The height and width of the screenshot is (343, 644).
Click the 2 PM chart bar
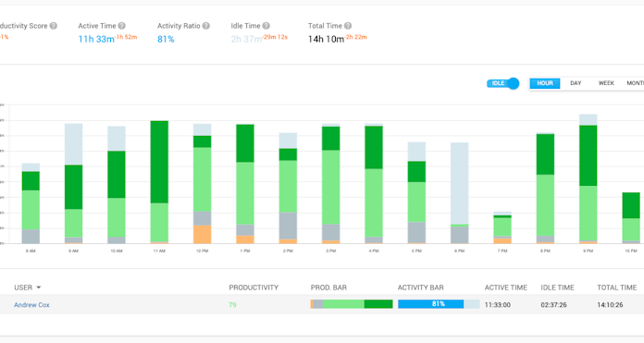click(288, 189)
